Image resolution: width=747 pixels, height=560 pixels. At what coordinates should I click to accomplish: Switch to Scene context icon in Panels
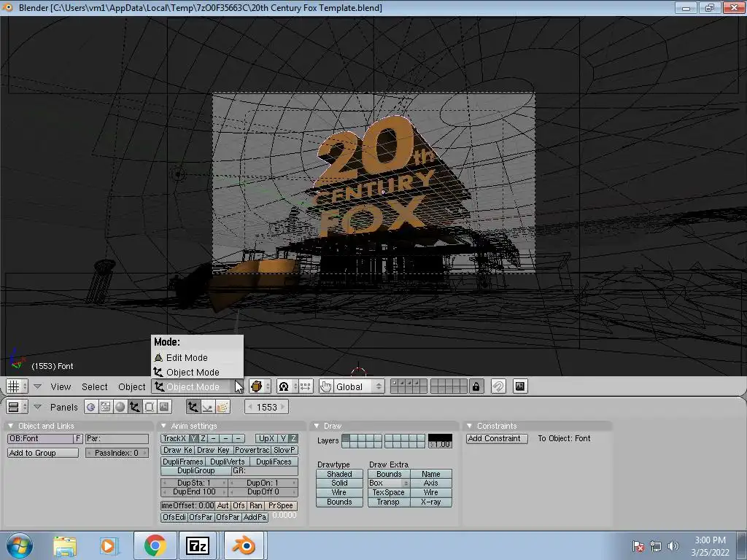(164, 407)
